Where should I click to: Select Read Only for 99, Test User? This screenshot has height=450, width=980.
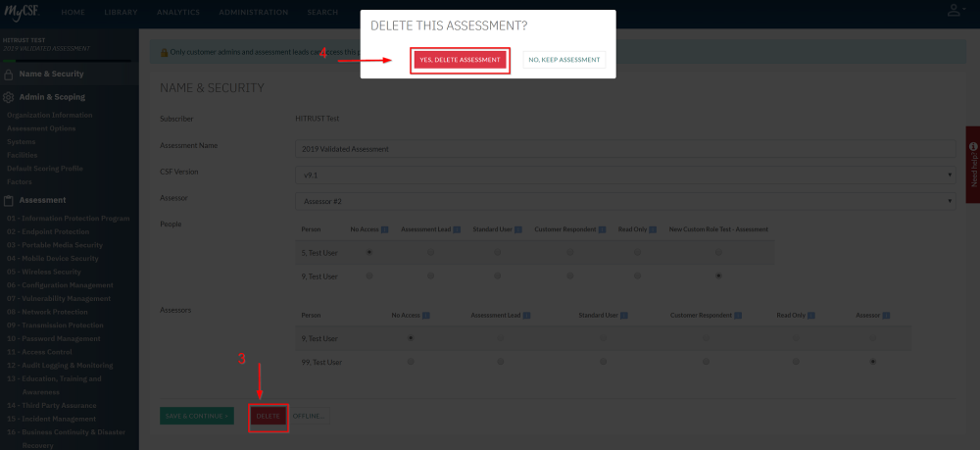click(796, 362)
